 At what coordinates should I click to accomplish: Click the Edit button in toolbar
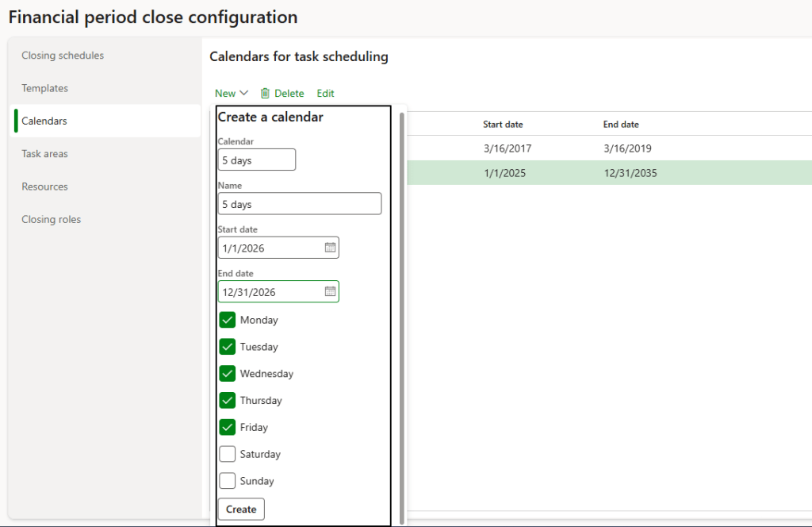(325, 94)
